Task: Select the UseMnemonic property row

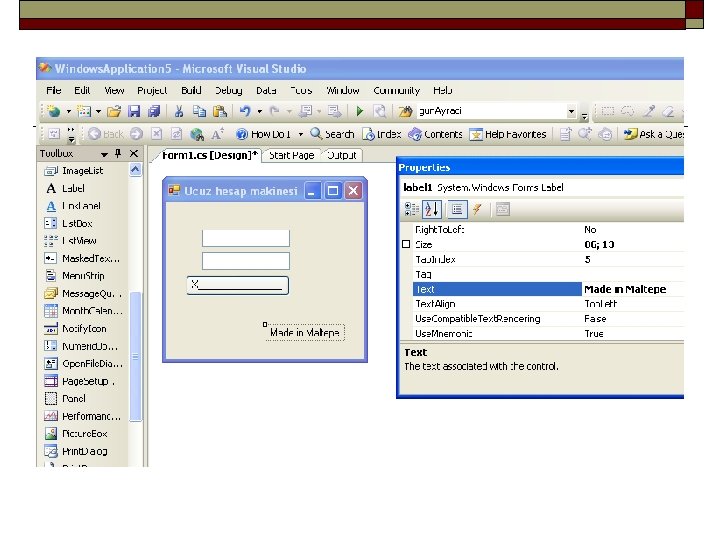Action: (x=548, y=334)
